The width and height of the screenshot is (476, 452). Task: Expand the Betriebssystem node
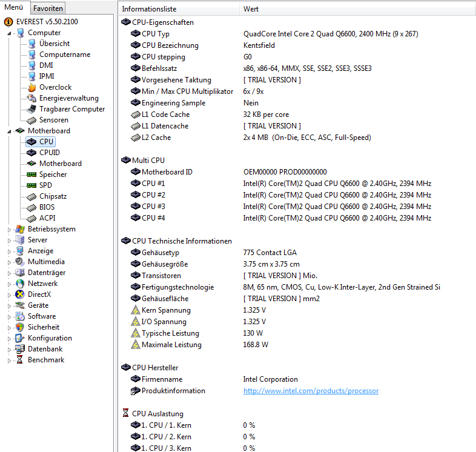point(9,230)
